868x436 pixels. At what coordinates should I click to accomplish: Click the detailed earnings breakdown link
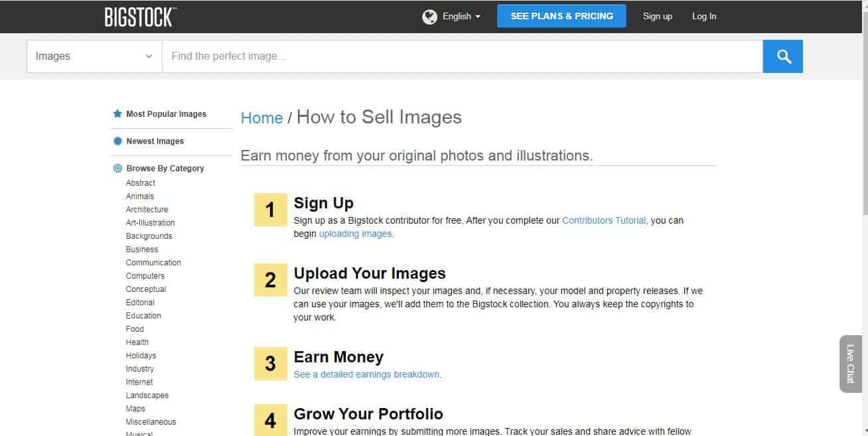click(x=367, y=374)
